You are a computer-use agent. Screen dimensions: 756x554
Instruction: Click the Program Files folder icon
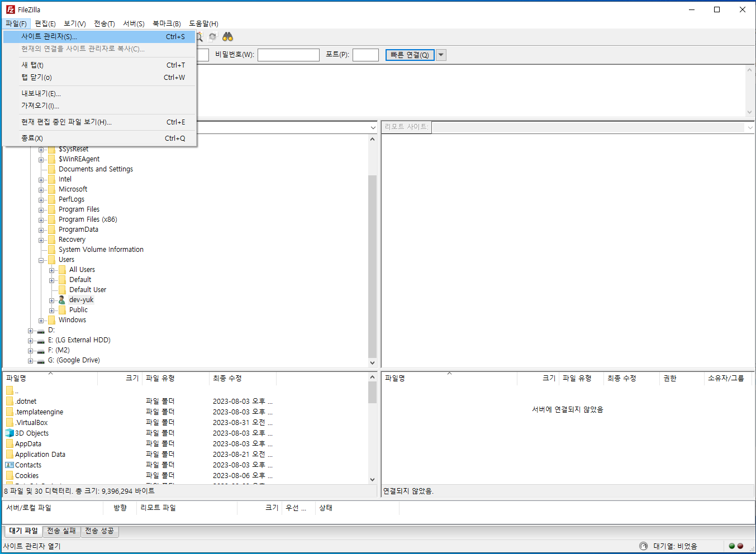point(51,209)
